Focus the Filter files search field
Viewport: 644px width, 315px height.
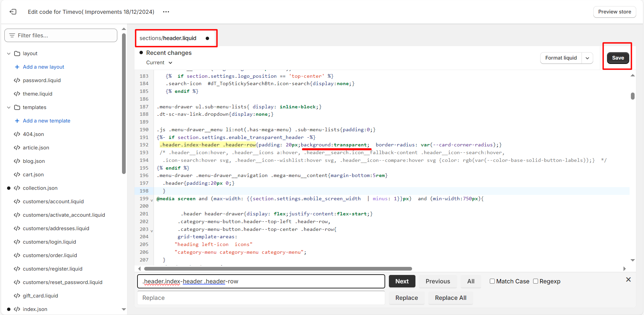coord(61,35)
